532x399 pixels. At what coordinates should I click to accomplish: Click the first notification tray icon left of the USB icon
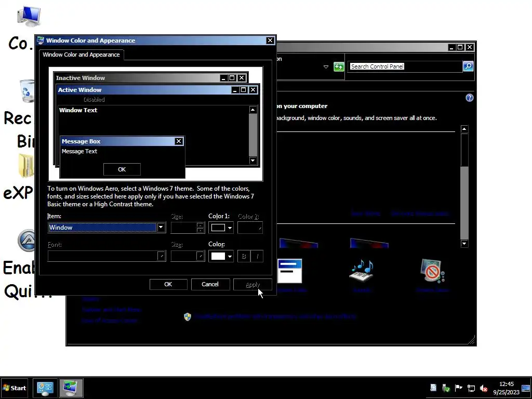tap(433, 388)
